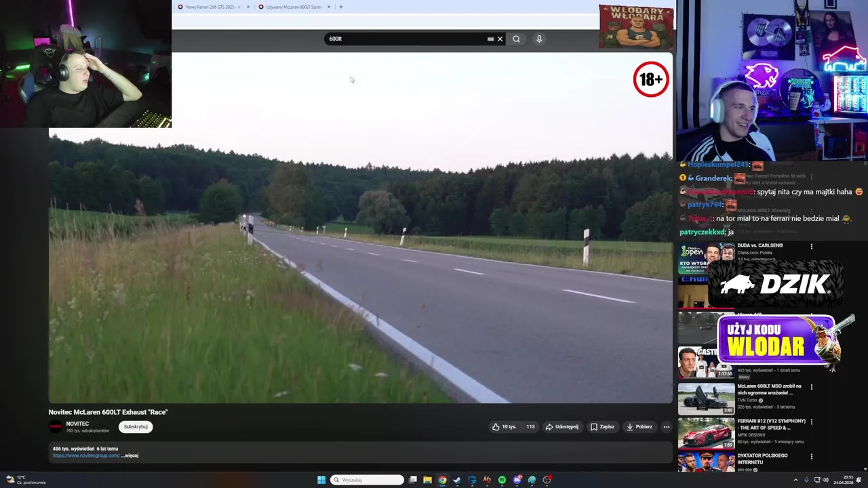Click the video title Novitec McLaren 600LT Exhaust

108,412
